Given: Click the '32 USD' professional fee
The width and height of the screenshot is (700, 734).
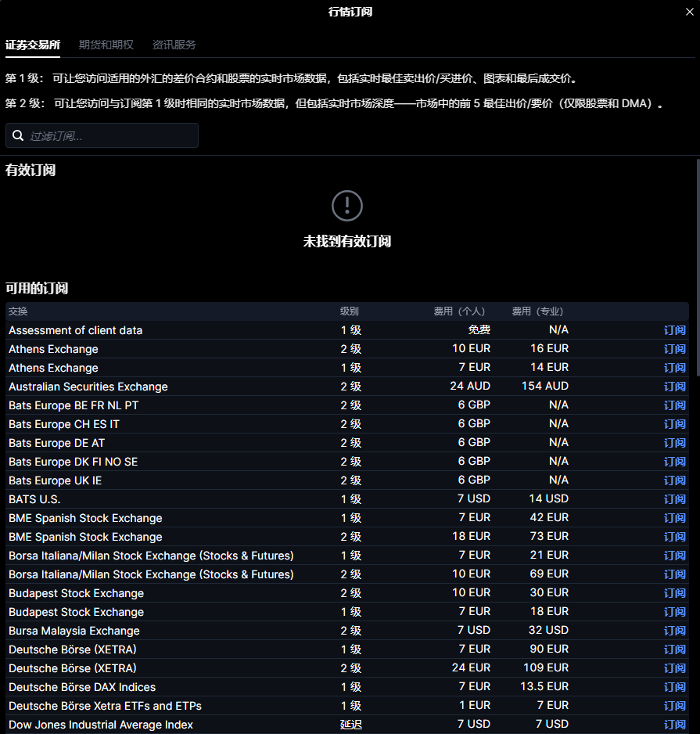Looking at the screenshot, I should point(548,631).
